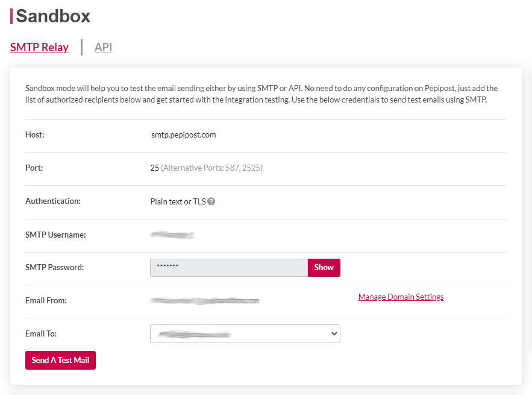The image size is (532, 395).
Task: Click the port value 25
Action: pyautogui.click(x=154, y=168)
